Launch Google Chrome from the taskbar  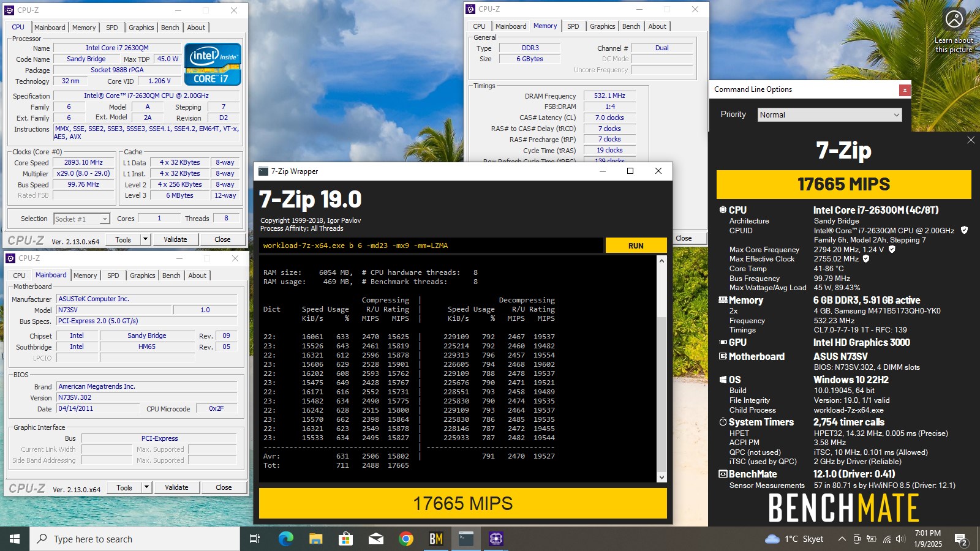(405, 539)
